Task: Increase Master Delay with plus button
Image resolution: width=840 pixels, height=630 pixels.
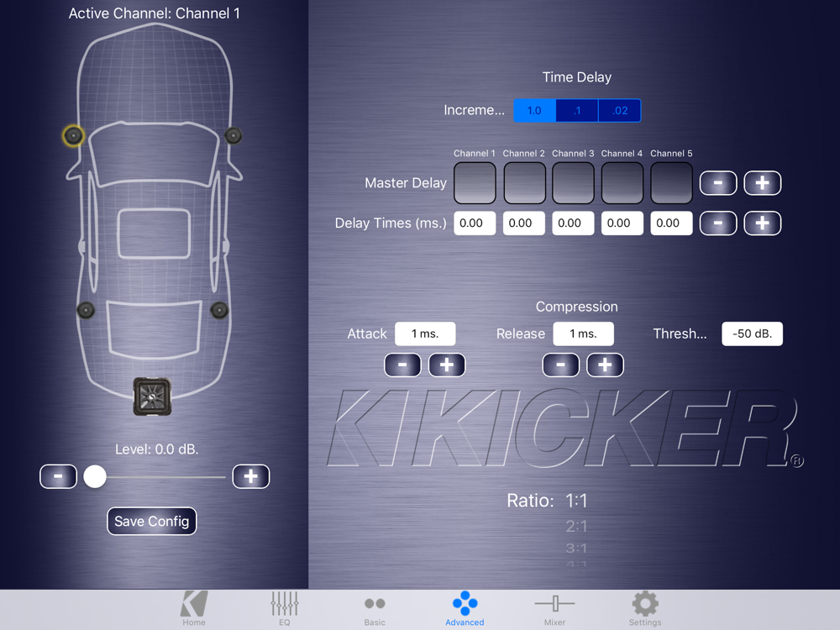Action: 763,183
